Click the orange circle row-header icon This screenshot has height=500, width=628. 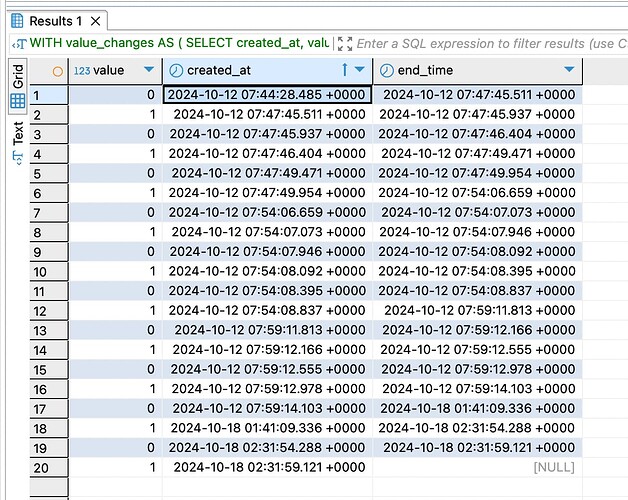click(x=57, y=71)
